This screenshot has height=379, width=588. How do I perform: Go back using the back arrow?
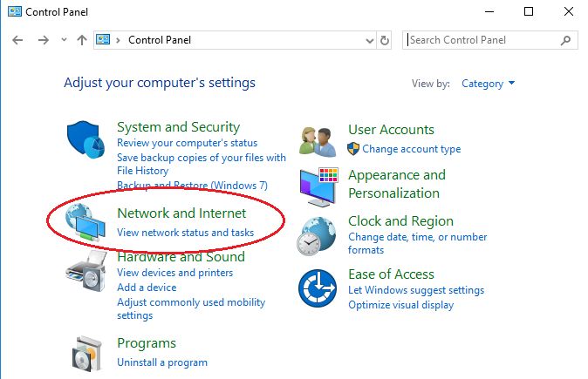click(17, 40)
